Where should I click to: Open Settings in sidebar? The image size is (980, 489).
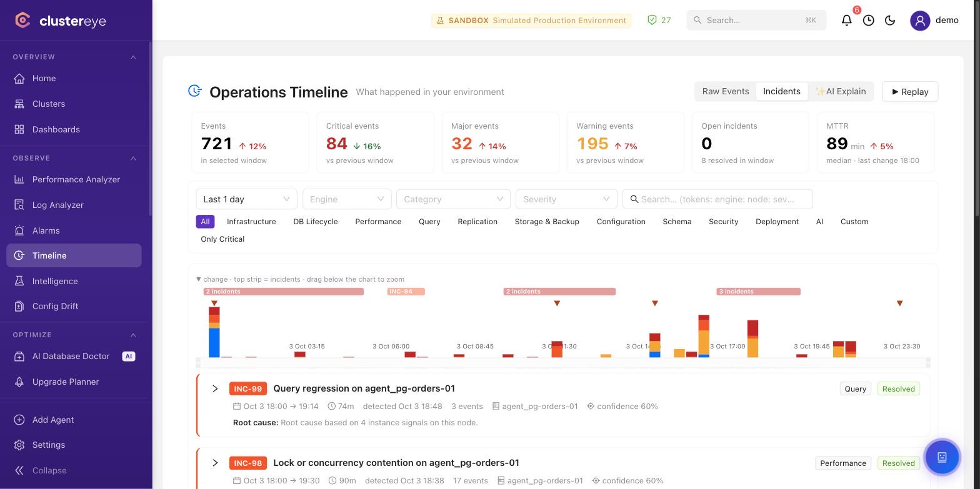tap(74, 445)
